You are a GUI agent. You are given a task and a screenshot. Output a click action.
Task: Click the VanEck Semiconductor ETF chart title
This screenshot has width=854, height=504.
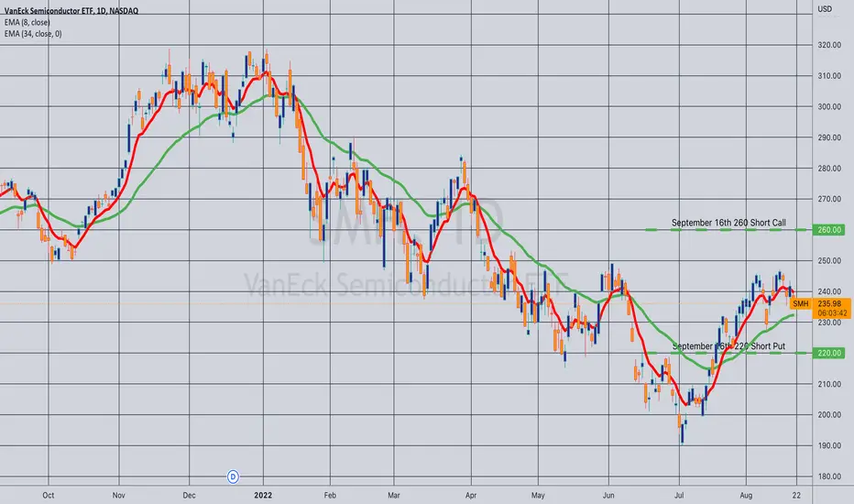tap(71, 11)
